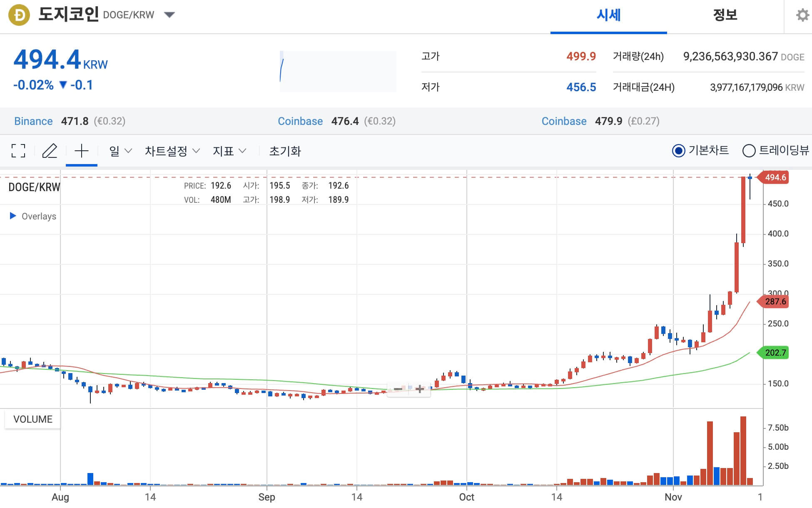Click the chart zoom out minus button
812x508 pixels.
pos(398,389)
